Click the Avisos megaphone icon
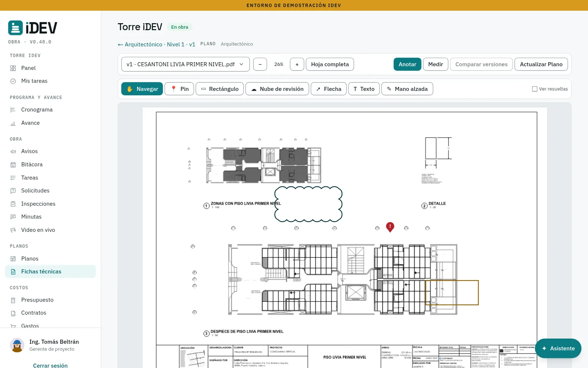 [x=13, y=151]
